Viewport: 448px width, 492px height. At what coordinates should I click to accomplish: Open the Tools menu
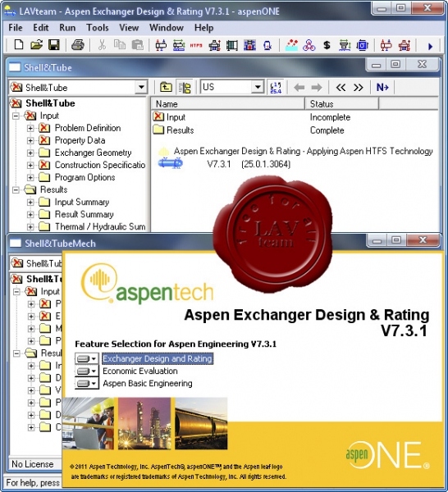98,28
